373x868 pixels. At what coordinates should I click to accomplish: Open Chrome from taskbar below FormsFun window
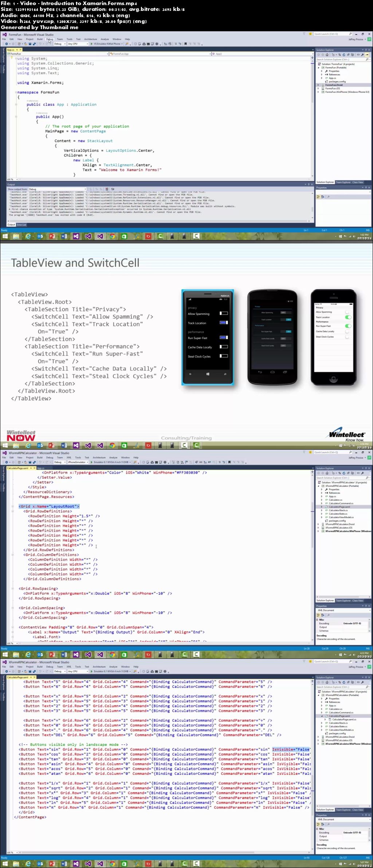[112, 236]
